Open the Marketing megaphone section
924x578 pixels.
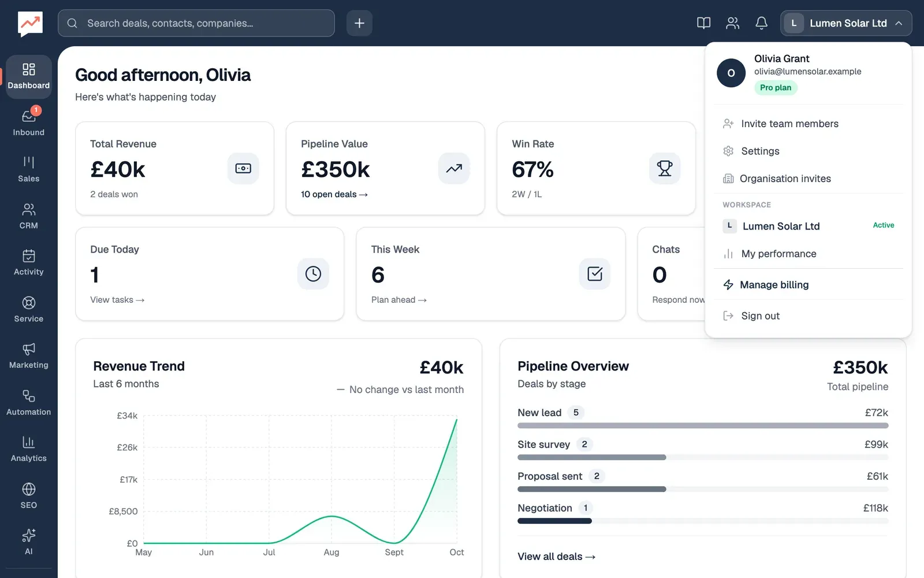(x=28, y=355)
